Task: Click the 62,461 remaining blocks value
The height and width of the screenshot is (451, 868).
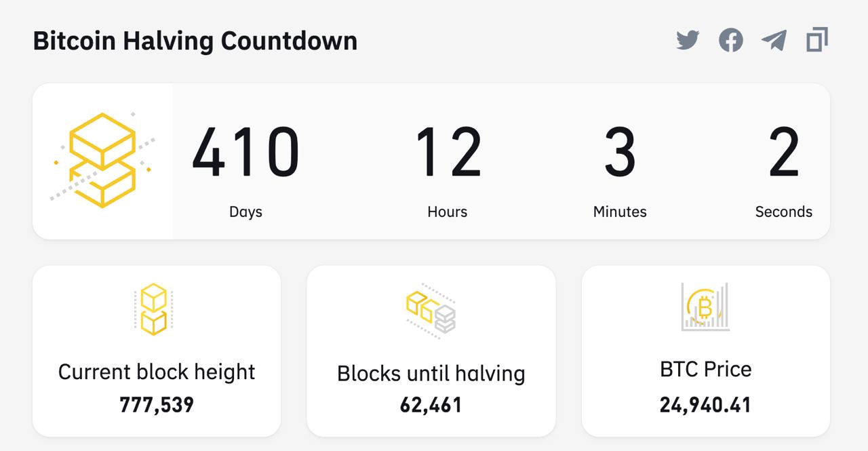Action: click(431, 406)
